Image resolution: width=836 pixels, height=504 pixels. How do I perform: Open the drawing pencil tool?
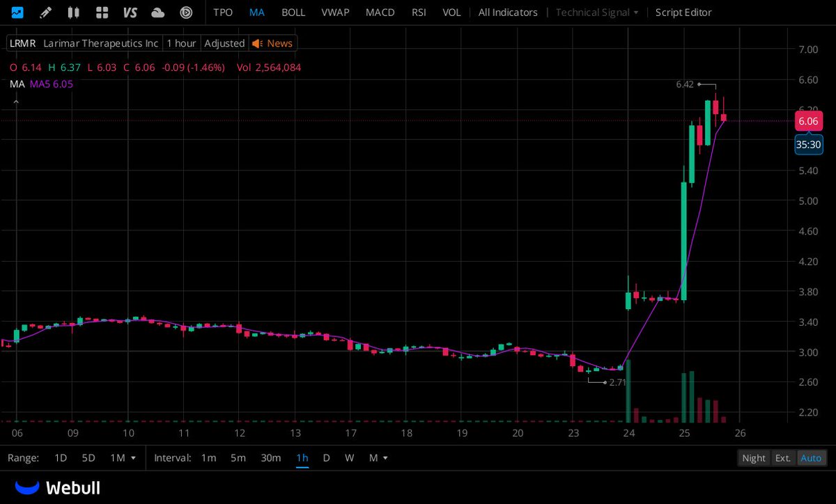tap(45, 13)
